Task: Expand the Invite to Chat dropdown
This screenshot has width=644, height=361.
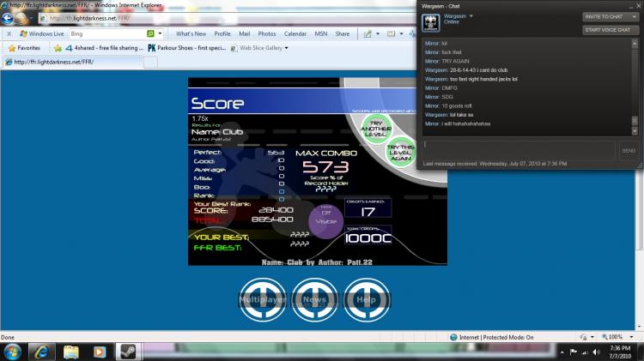Action: [x=635, y=17]
